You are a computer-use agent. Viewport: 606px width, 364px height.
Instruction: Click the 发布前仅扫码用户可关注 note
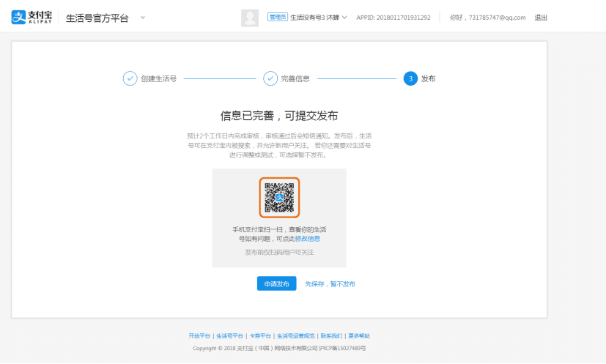279,253
